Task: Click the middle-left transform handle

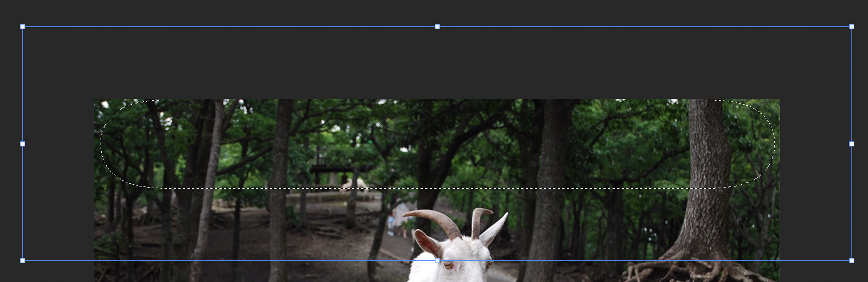Action: 23,144
